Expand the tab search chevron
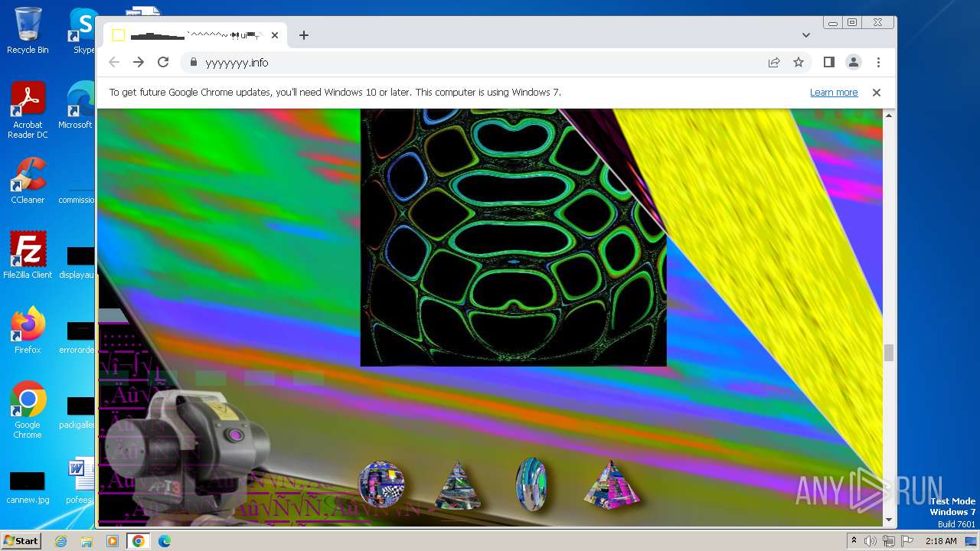This screenshot has height=551, width=980. (806, 35)
